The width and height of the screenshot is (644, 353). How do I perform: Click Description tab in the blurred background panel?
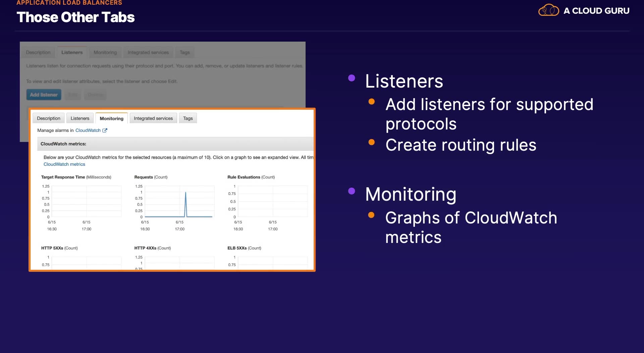coord(38,52)
